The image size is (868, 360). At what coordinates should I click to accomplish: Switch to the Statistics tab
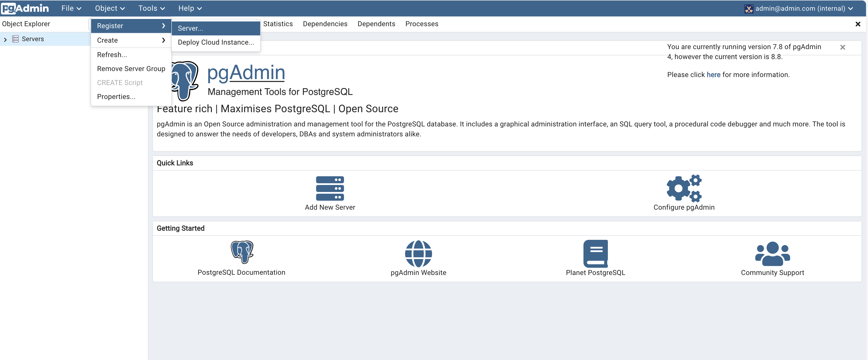coord(278,24)
